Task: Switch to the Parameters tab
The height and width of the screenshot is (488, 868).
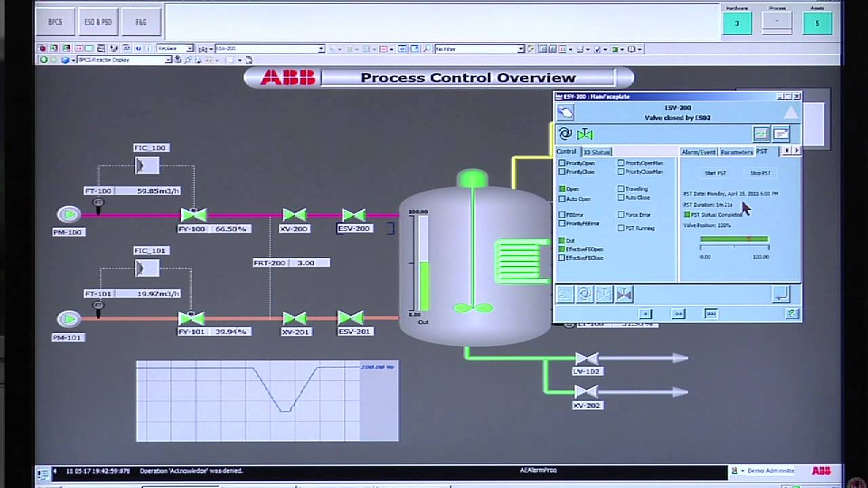Action: [x=736, y=152]
